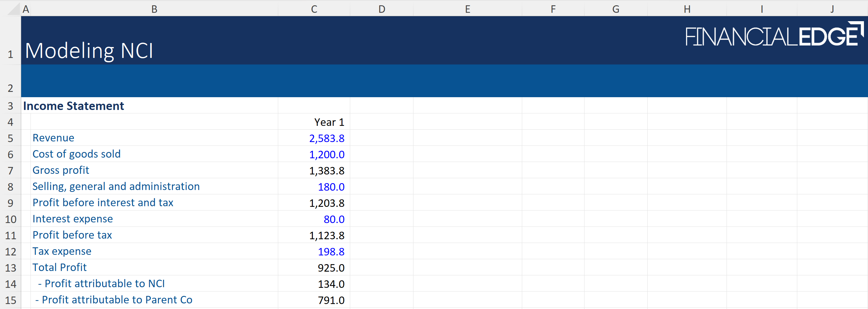Viewport: 868px width, 309px height.
Task: Select row 13 header
Action: [11, 268]
